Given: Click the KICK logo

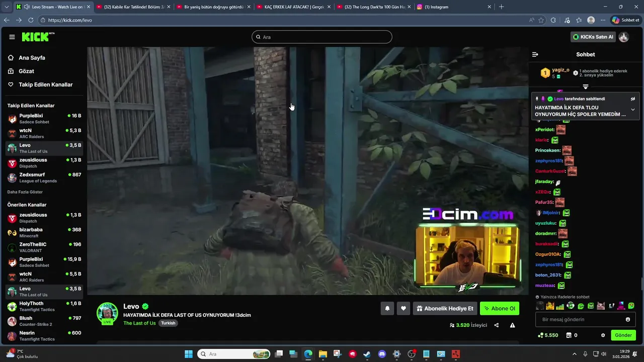Looking at the screenshot, I should [x=38, y=37].
